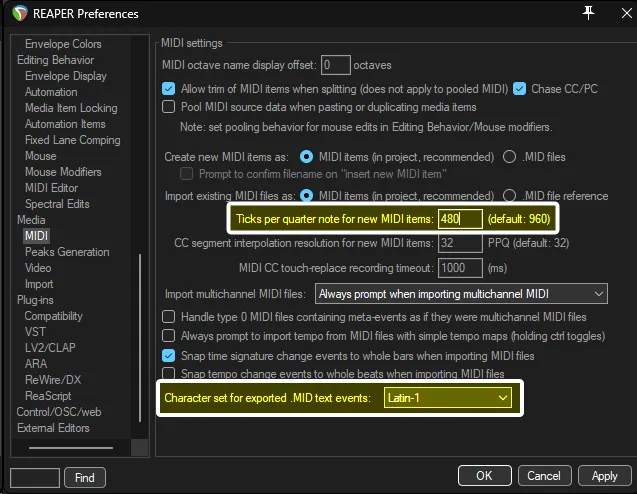The height and width of the screenshot is (494, 637).
Task: Click the preferences tree vertical scrollbar
Action: tap(140, 338)
